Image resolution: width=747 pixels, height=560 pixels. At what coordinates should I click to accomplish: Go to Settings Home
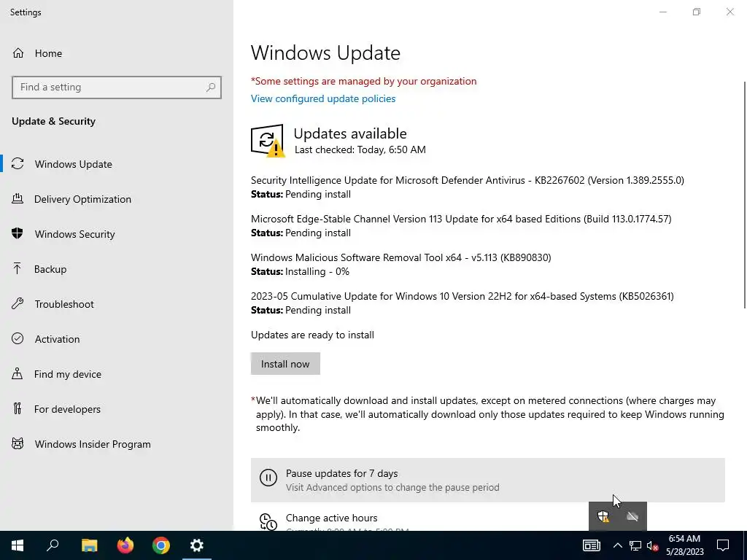117,52
